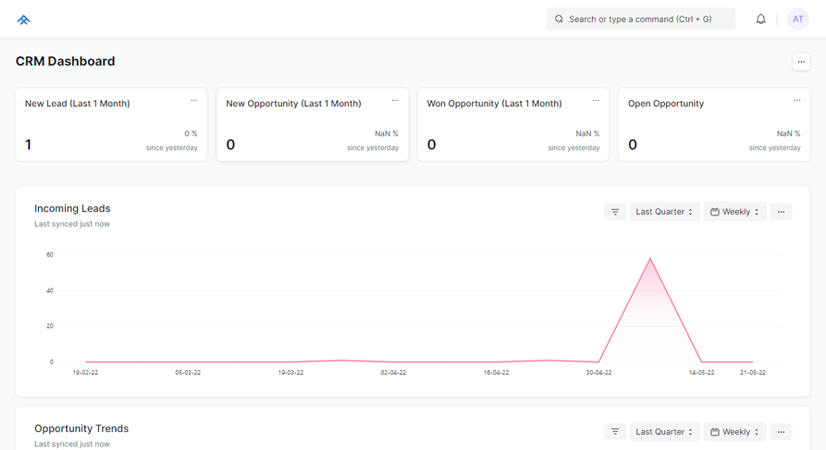The image size is (826, 450).
Task: Click the Open Opportunity card title
Action: [x=666, y=103]
